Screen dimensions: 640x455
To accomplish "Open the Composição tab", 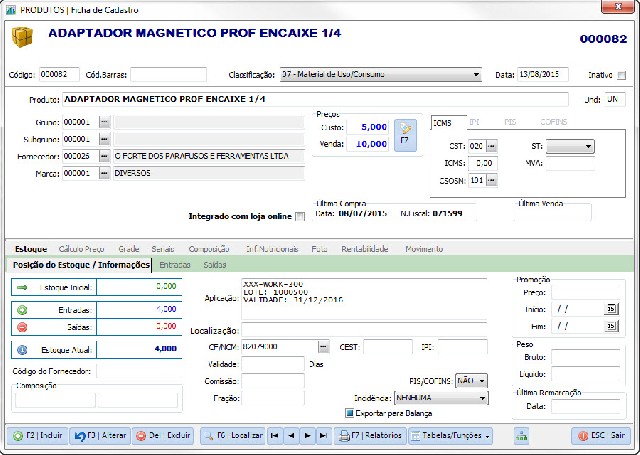I will click(209, 249).
